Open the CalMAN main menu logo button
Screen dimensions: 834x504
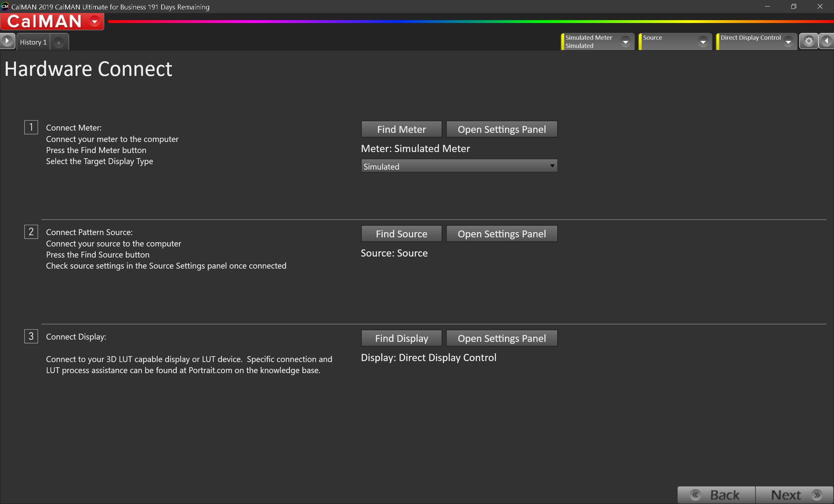52,21
